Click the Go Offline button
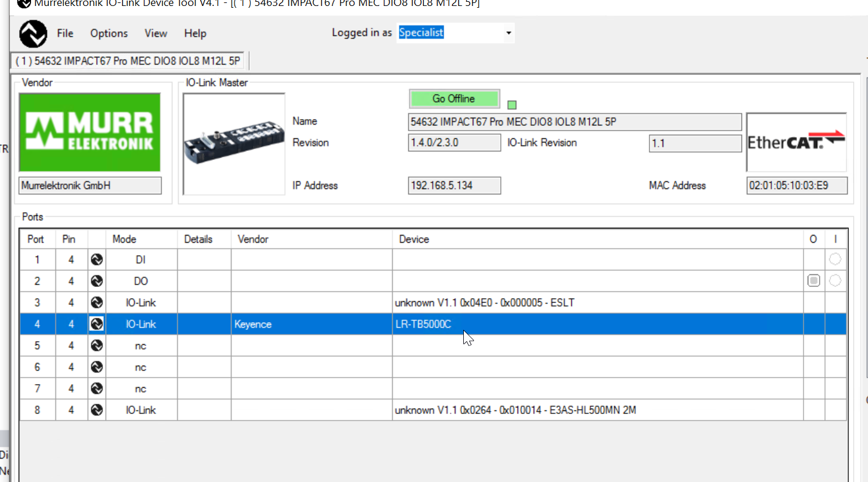The image size is (868, 482). click(x=454, y=98)
